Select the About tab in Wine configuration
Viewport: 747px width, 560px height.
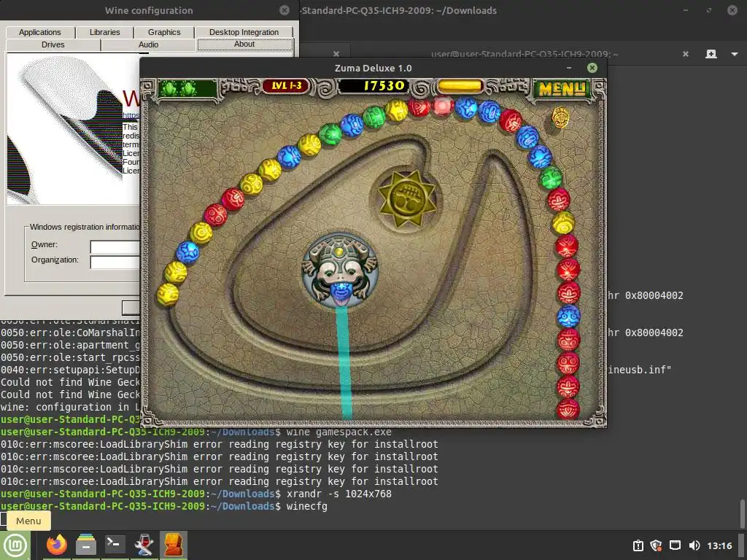[x=245, y=44]
